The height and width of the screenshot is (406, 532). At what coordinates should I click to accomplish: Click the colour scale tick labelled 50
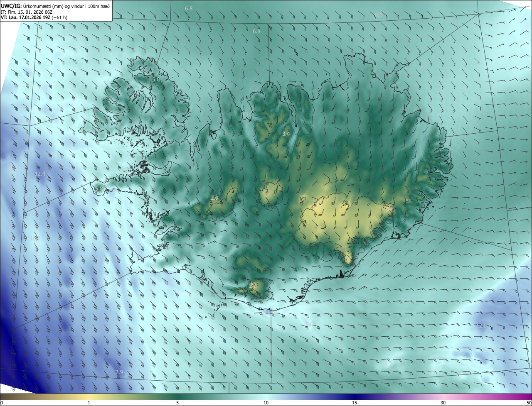(529, 403)
